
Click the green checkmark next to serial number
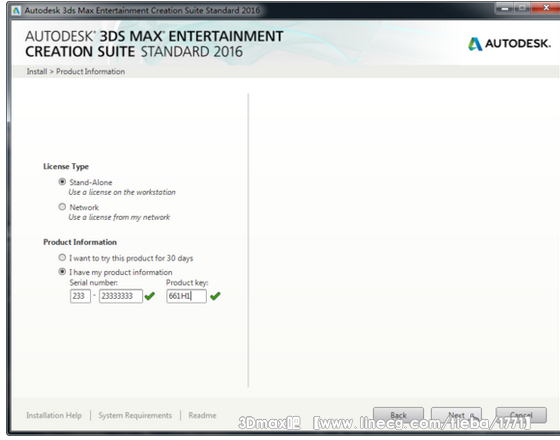[x=150, y=296]
